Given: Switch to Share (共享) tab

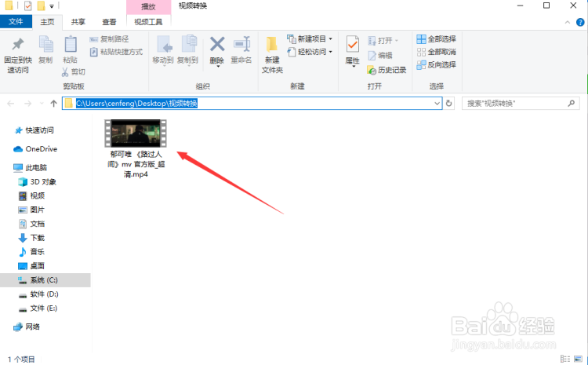Looking at the screenshot, I should (78, 22).
